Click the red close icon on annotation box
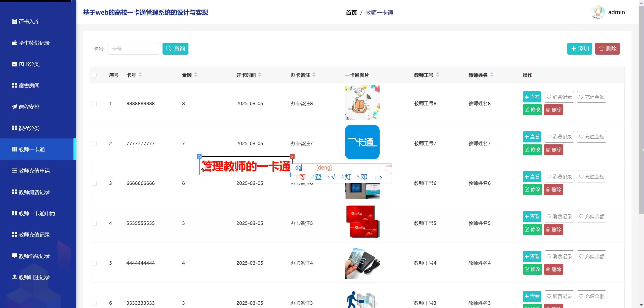Image resolution: width=644 pixels, height=308 pixels. click(x=292, y=157)
